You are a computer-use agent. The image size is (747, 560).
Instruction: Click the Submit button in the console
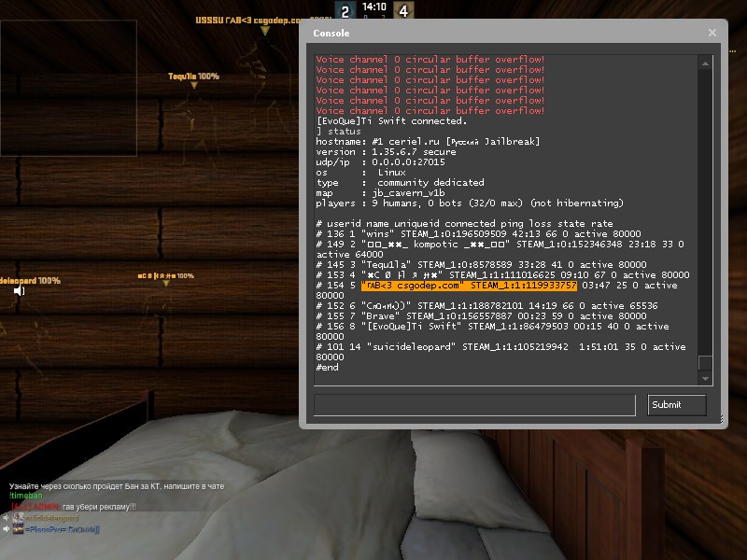click(677, 405)
